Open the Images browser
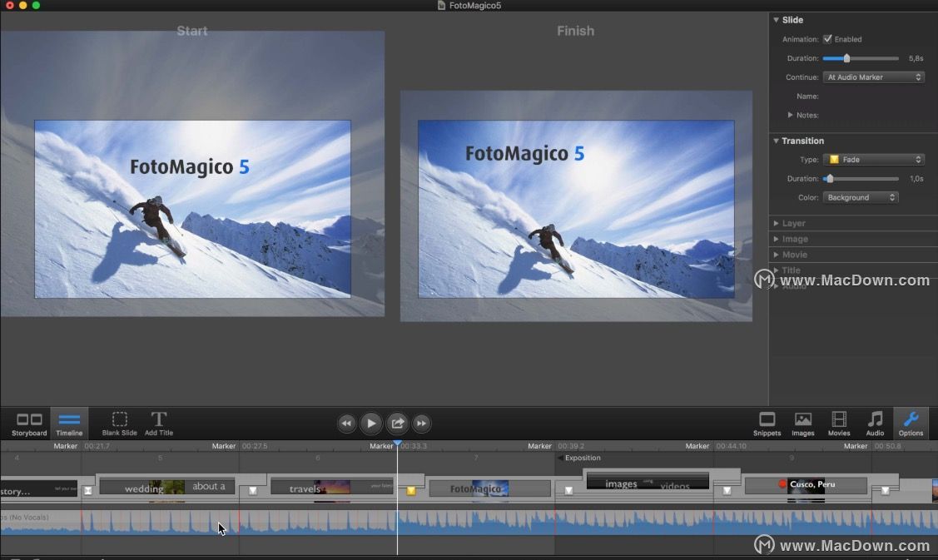Screen dimensions: 938x560 tap(803, 424)
